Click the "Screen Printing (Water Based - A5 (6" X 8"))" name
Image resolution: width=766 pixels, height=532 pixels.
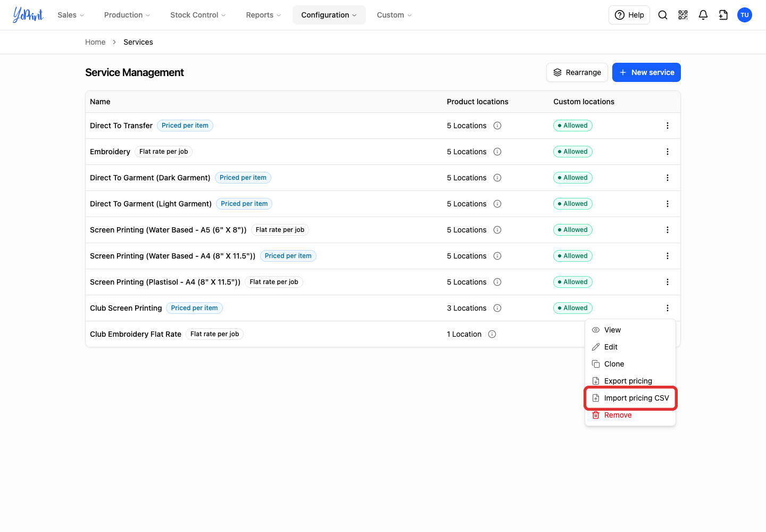pos(168,230)
